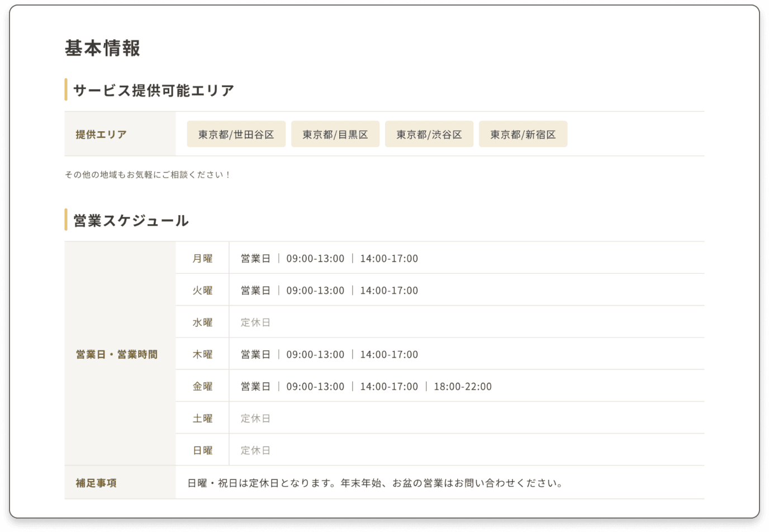Screen dimensions: 769x532
Task: Click 09:00-13:00 in the 月曜 row
Action: click(x=315, y=258)
